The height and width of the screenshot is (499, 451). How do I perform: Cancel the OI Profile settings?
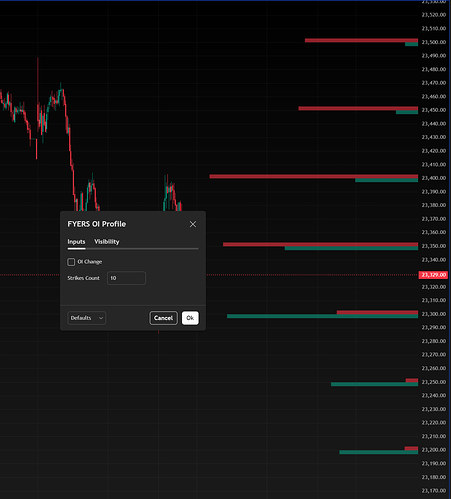click(163, 318)
